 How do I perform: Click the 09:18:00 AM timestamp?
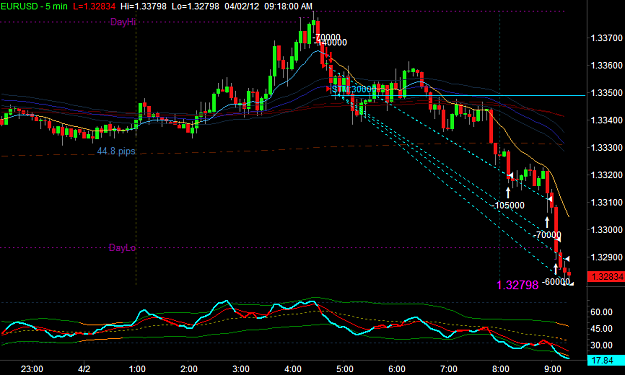point(287,6)
